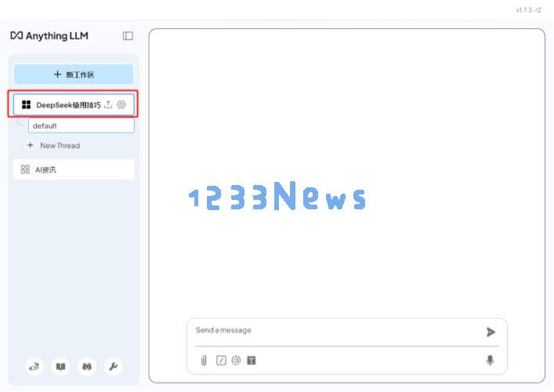
Task: Click the send message arrow icon
Action: click(491, 332)
